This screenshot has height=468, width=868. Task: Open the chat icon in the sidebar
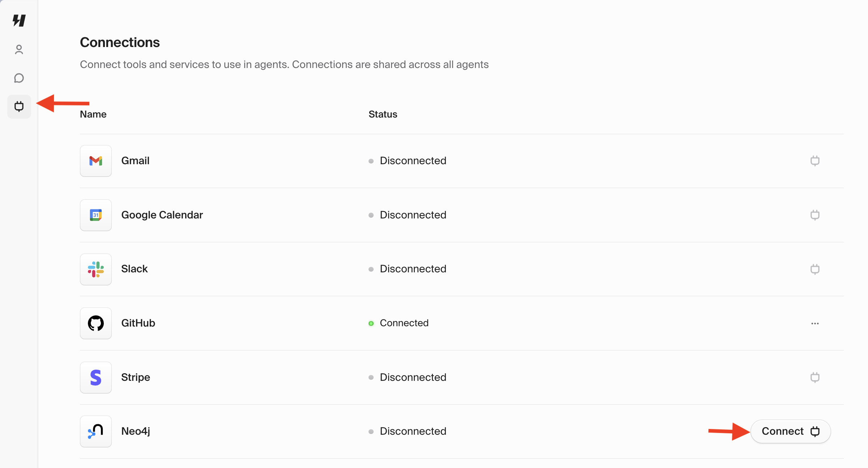point(19,78)
